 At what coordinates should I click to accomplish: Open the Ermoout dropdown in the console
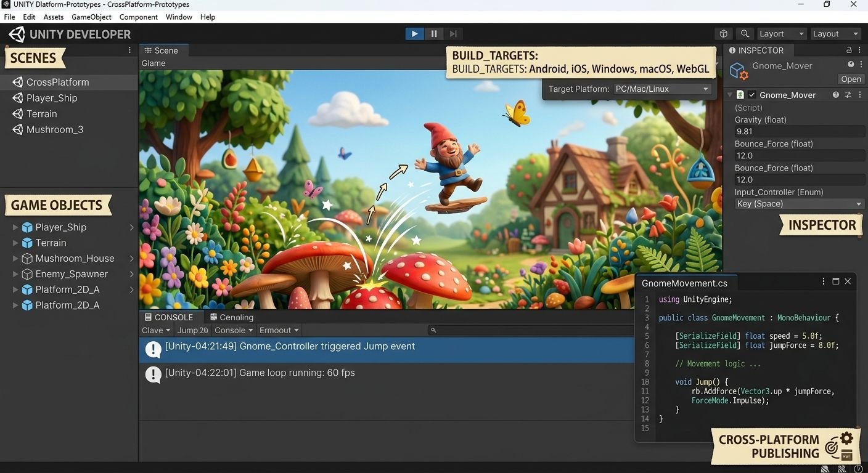coord(279,330)
